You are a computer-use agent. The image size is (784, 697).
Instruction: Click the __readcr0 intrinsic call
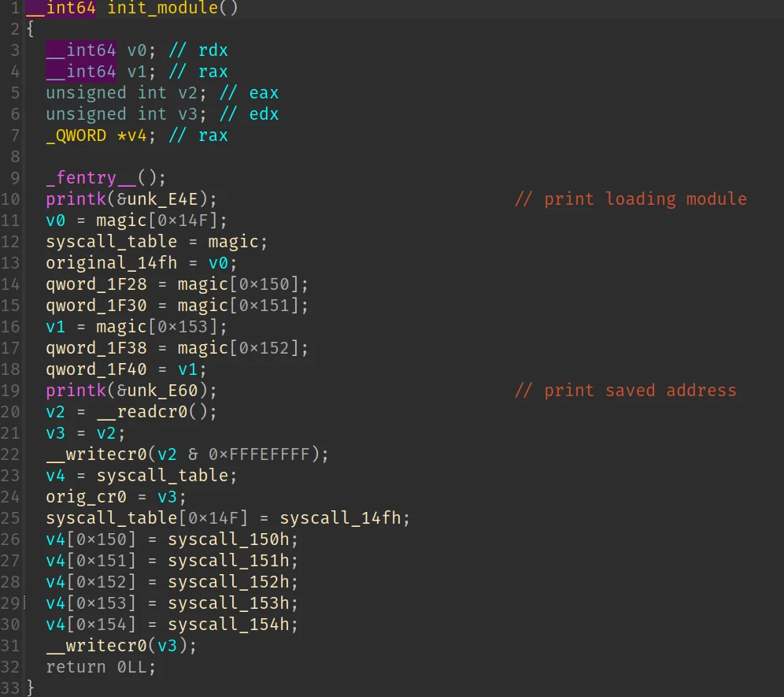(146, 412)
